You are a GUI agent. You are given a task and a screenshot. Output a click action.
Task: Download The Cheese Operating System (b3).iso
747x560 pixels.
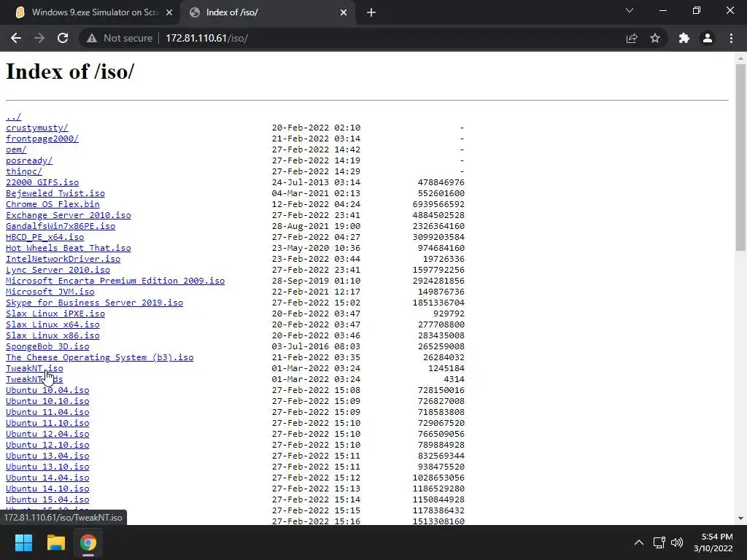tap(99, 357)
